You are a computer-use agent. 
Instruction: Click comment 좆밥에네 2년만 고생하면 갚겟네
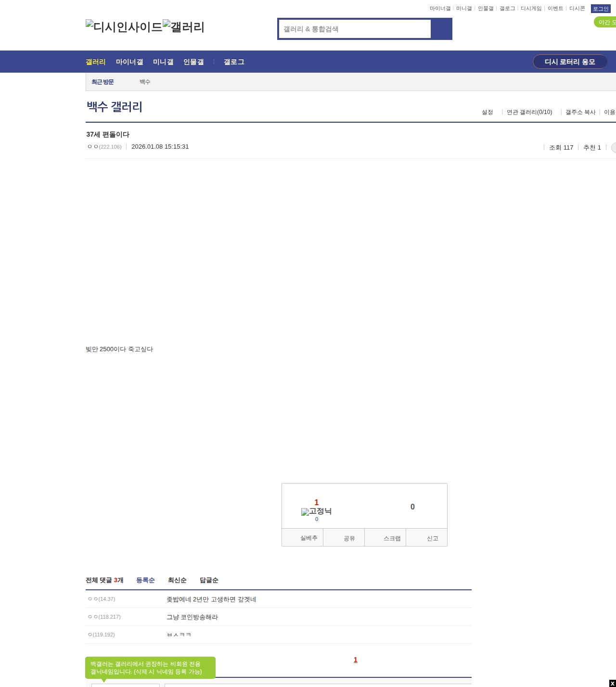(x=211, y=599)
